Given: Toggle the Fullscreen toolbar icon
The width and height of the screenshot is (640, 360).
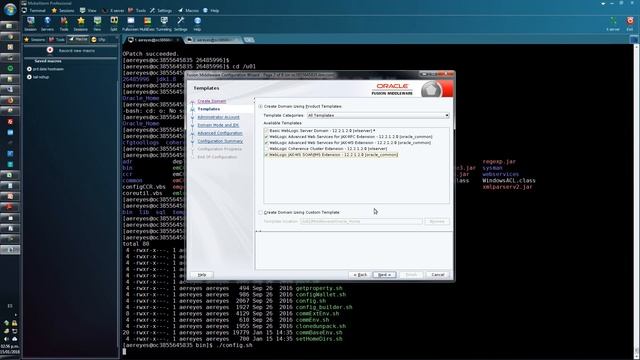Looking at the screenshot, I should tap(130, 24).
